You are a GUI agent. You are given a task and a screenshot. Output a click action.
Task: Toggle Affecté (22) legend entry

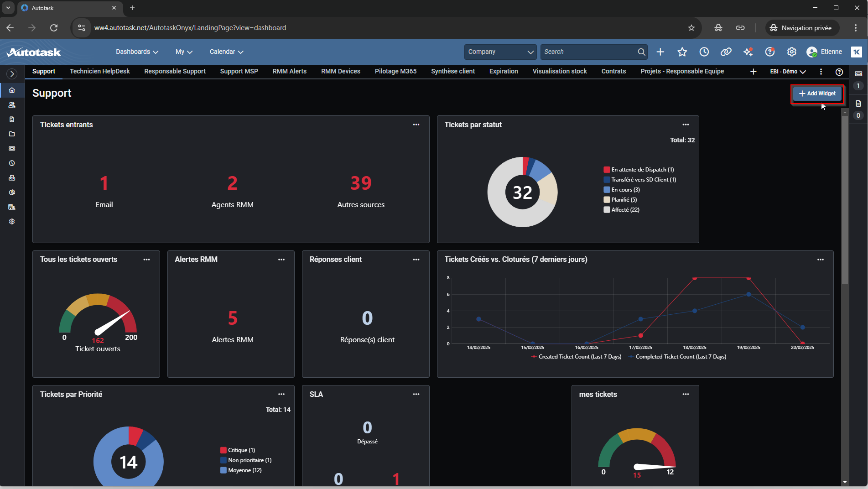(x=621, y=210)
